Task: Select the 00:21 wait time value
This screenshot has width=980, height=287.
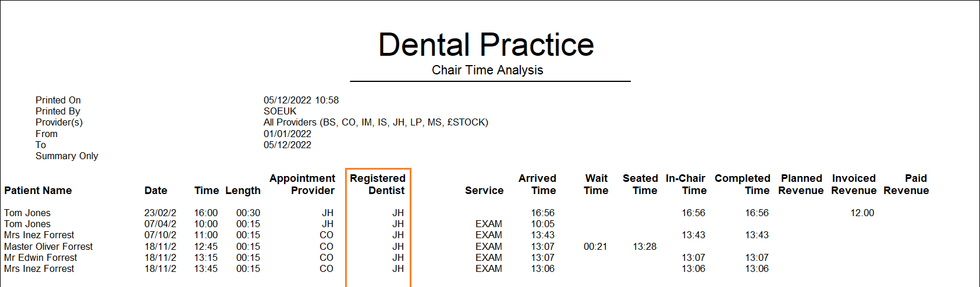Action: pyautogui.click(x=595, y=246)
